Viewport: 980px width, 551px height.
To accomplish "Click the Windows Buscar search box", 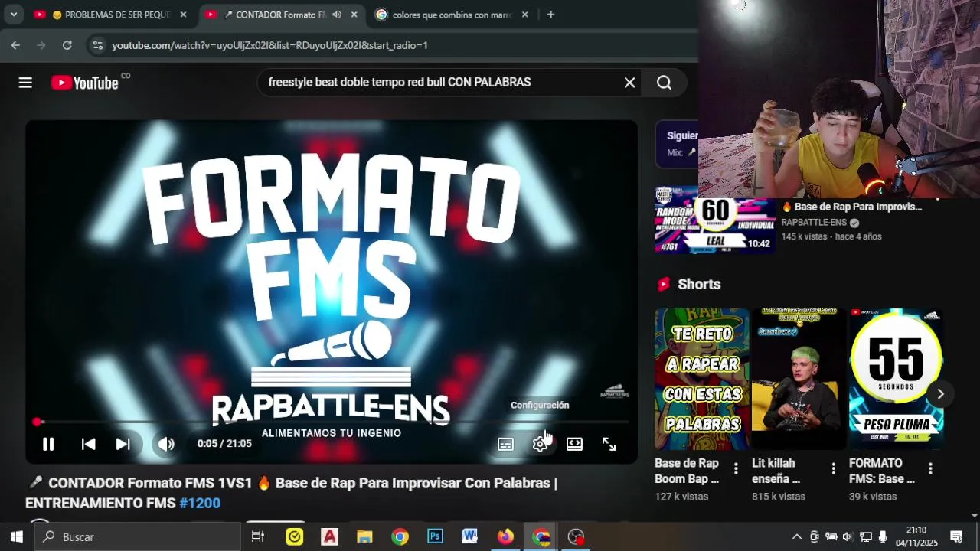I will (138, 536).
